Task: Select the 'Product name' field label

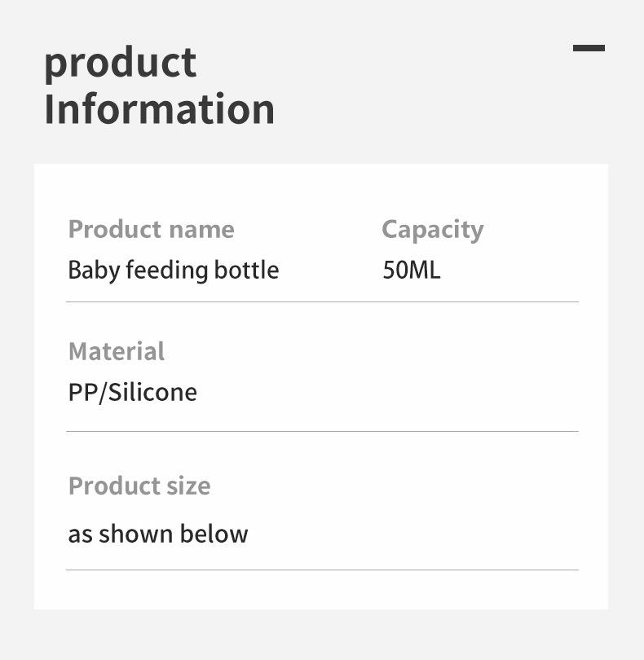Action: (152, 230)
